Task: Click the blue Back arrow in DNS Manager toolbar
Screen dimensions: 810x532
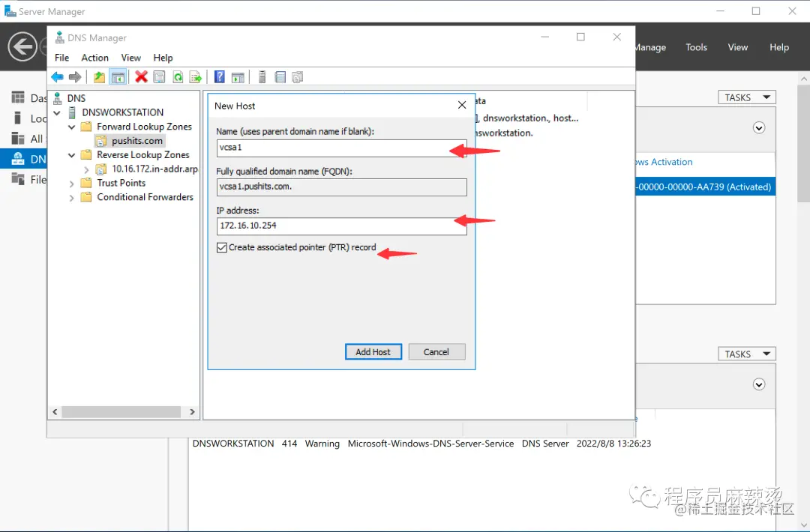Action: click(57, 77)
